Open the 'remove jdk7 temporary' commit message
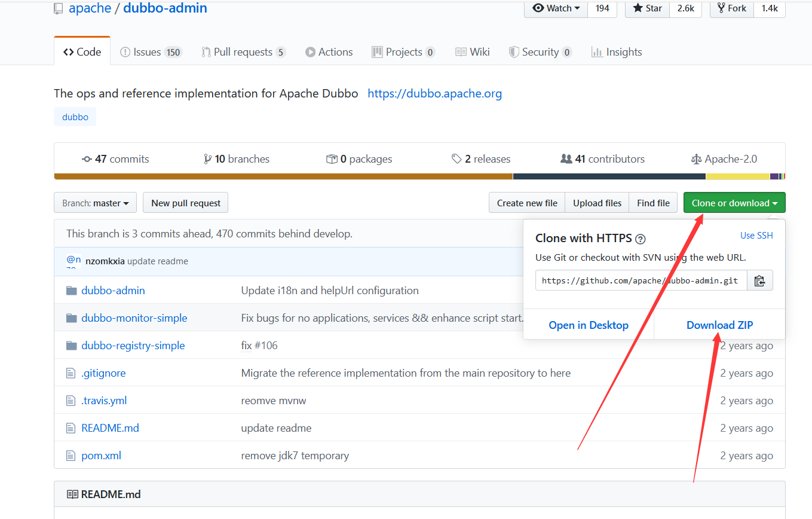 click(x=295, y=456)
